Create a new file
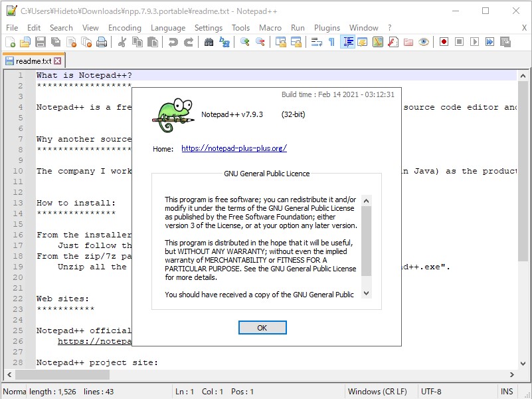 (x=11, y=41)
